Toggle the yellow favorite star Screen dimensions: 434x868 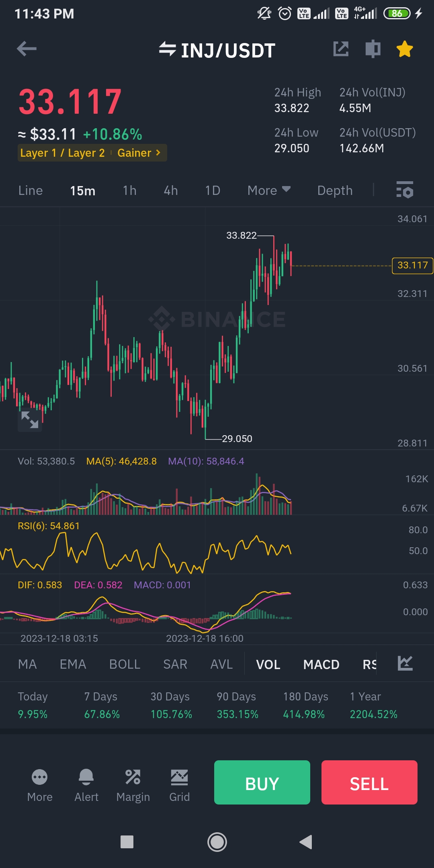[405, 49]
